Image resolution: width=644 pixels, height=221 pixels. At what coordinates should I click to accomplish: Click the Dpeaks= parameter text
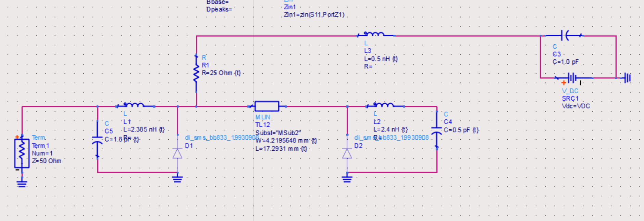(219, 9)
